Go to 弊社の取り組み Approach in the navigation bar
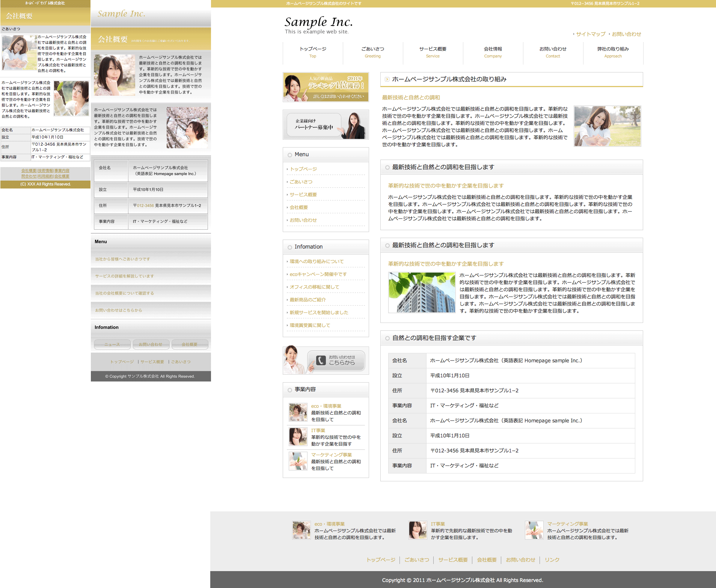 (x=613, y=52)
